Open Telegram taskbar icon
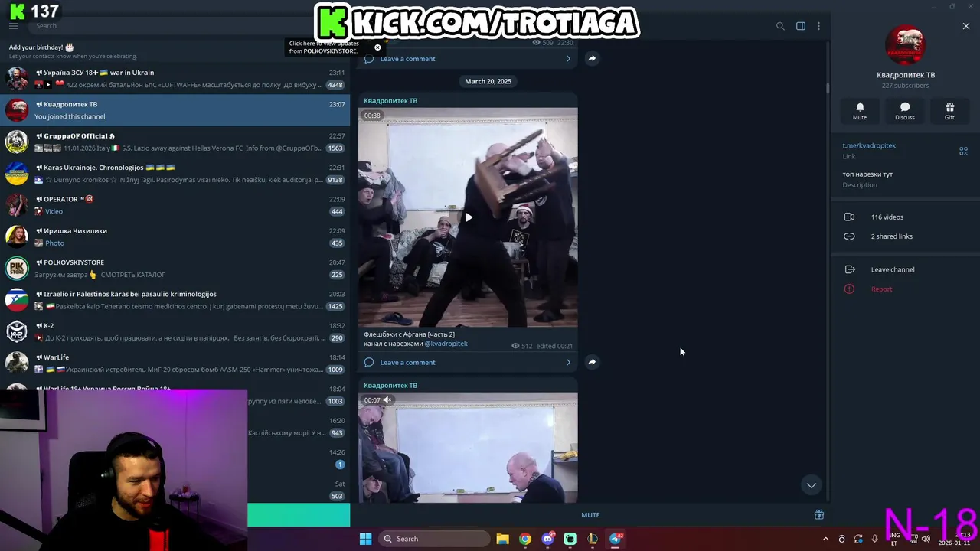 (x=616, y=539)
